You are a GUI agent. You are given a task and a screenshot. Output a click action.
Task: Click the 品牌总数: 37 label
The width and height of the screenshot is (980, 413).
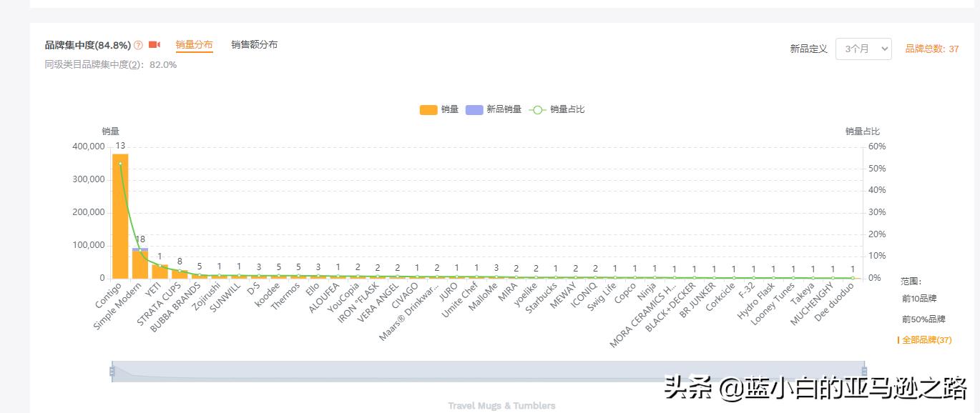pyautogui.click(x=931, y=49)
